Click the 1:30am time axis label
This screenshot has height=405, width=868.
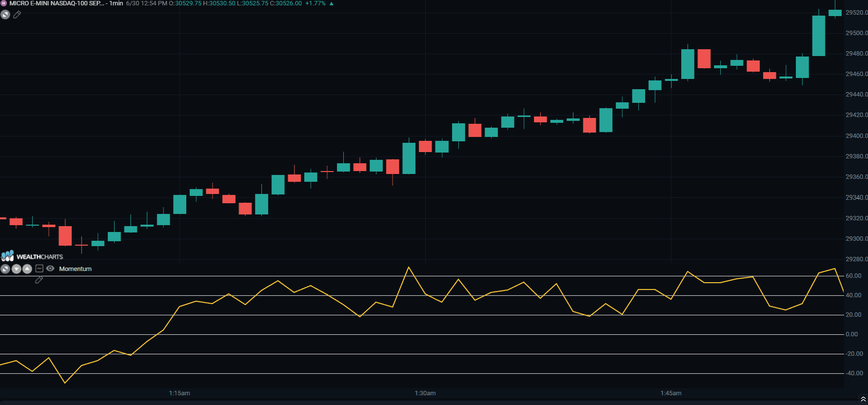pos(425,393)
